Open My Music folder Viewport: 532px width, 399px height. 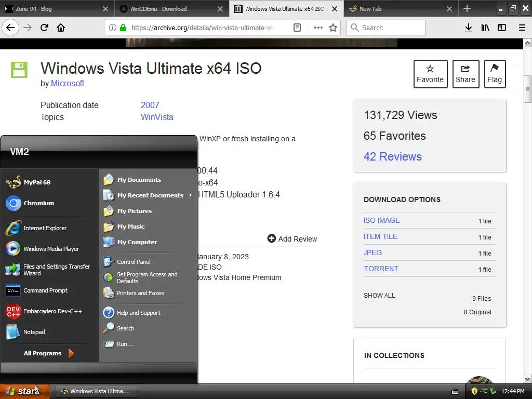(x=124, y=227)
